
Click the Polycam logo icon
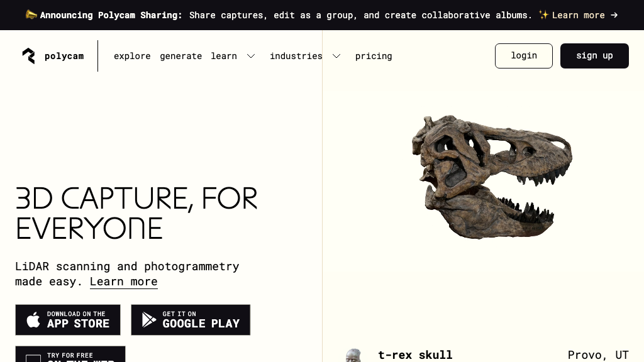(x=29, y=56)
